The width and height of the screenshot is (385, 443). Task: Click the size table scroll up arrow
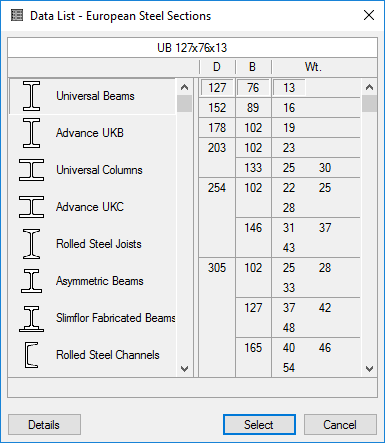coord(369,87)
